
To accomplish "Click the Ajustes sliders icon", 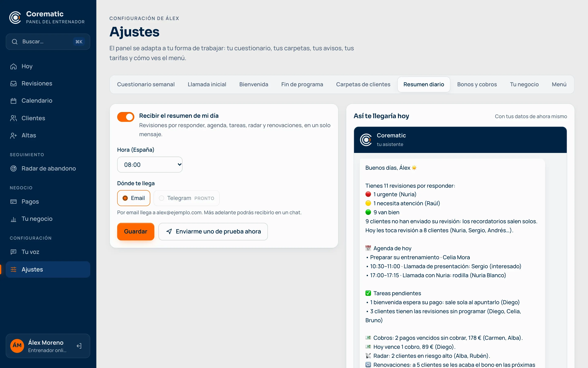I will tap(13, 269).
